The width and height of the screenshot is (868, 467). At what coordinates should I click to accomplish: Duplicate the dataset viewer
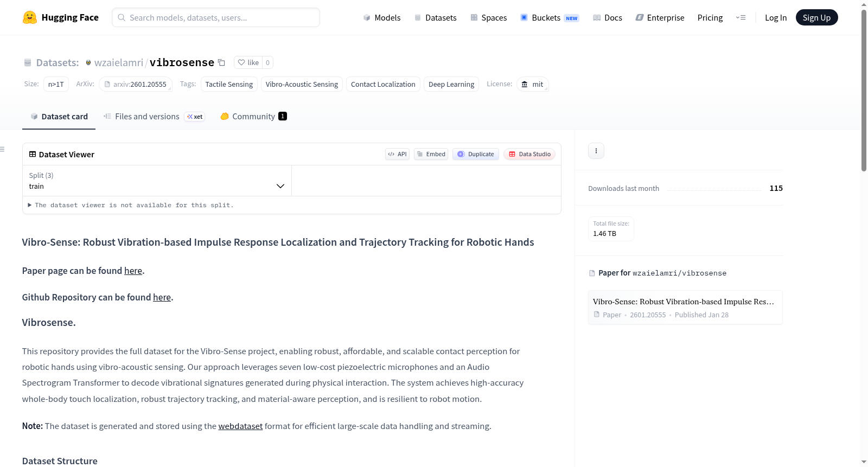(476, 154)
